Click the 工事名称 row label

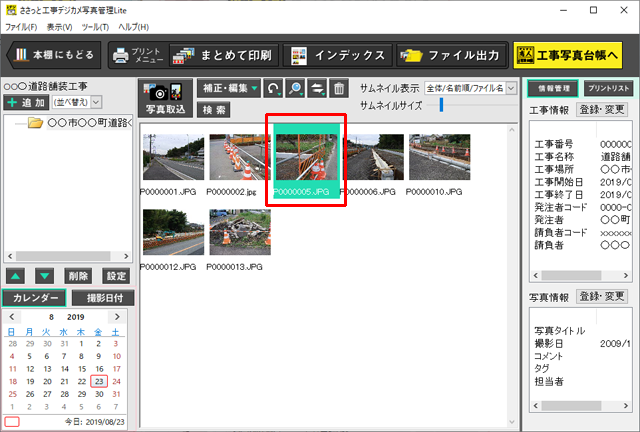tap(554, 156)
